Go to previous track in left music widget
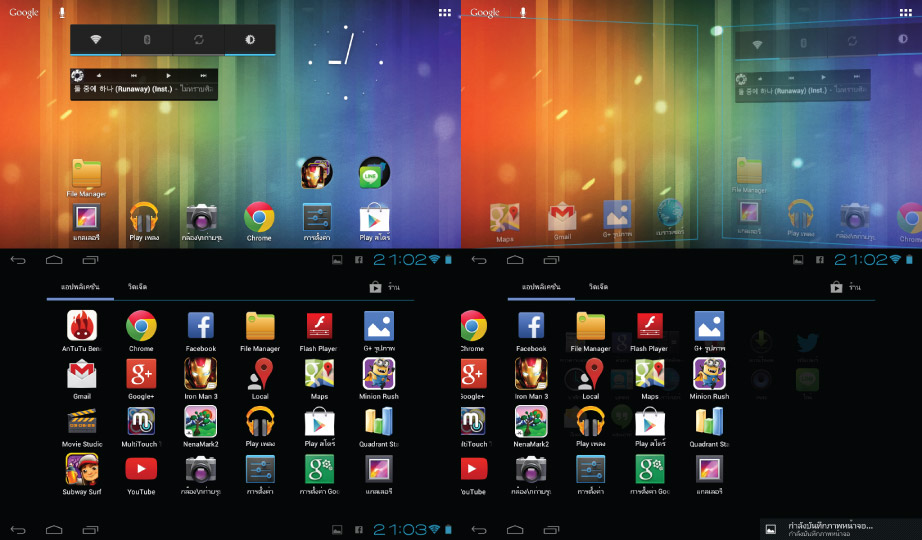This screenshot has width=922, height=540. [x=134, y=75]
